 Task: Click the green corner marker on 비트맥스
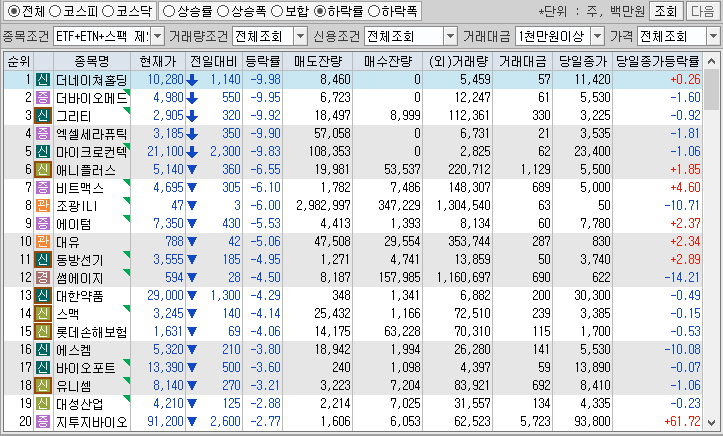pyautogui.click(x=127, y=183)
